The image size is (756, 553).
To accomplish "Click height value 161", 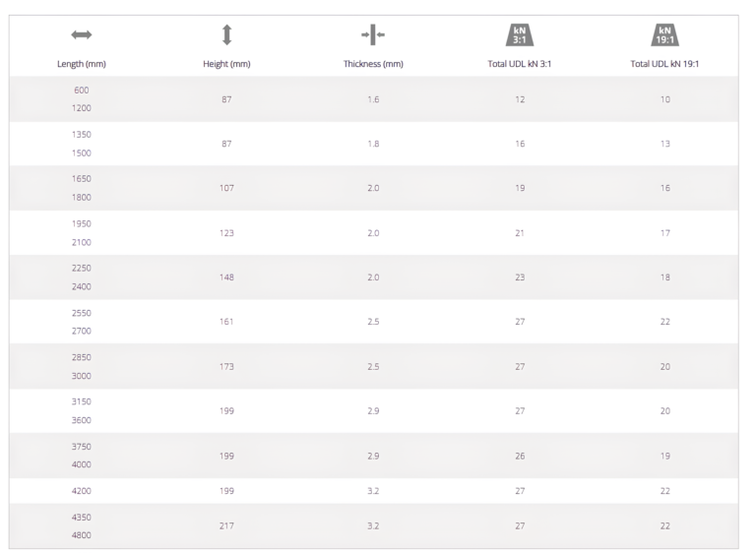I will [x=226, y=321].
